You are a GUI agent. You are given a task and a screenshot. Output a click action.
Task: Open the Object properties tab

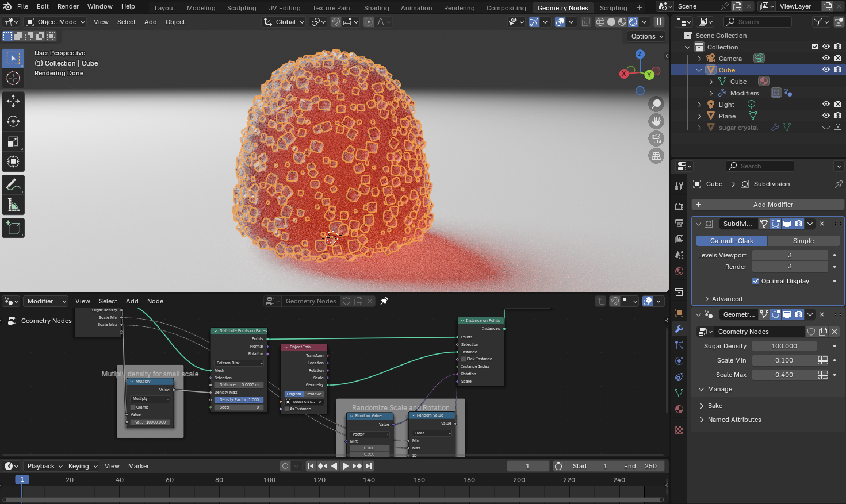point(679,313)
